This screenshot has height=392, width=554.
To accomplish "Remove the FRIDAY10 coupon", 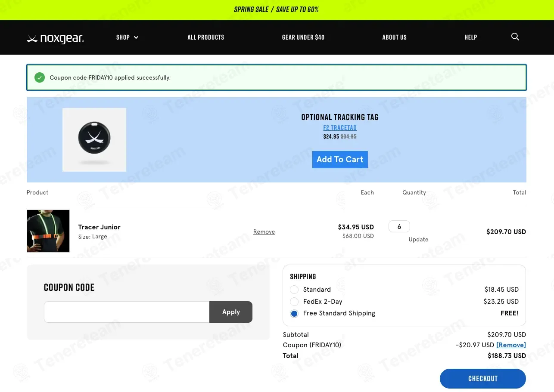I will 511,345.
